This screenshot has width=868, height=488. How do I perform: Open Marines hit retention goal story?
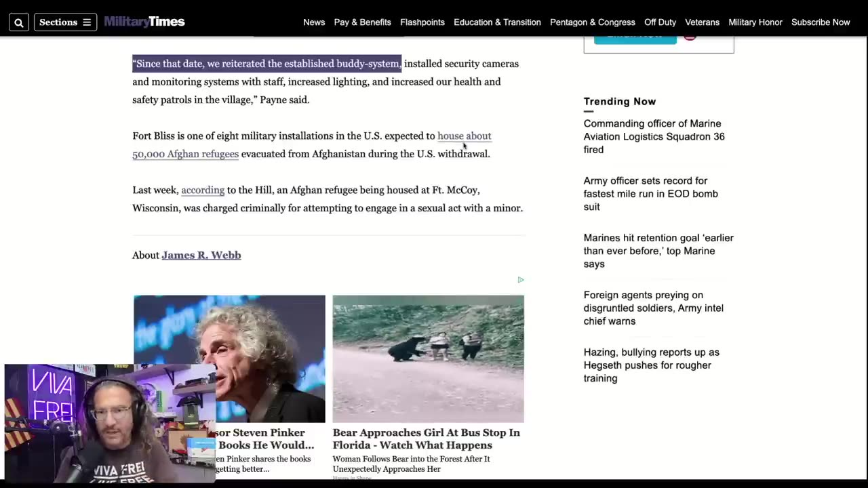(x=658, y=251)
